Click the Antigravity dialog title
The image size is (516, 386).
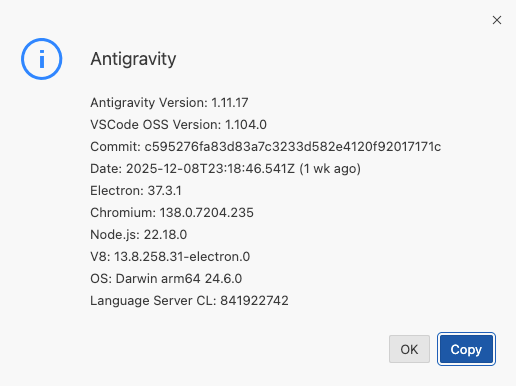click(x=133, y=59)
